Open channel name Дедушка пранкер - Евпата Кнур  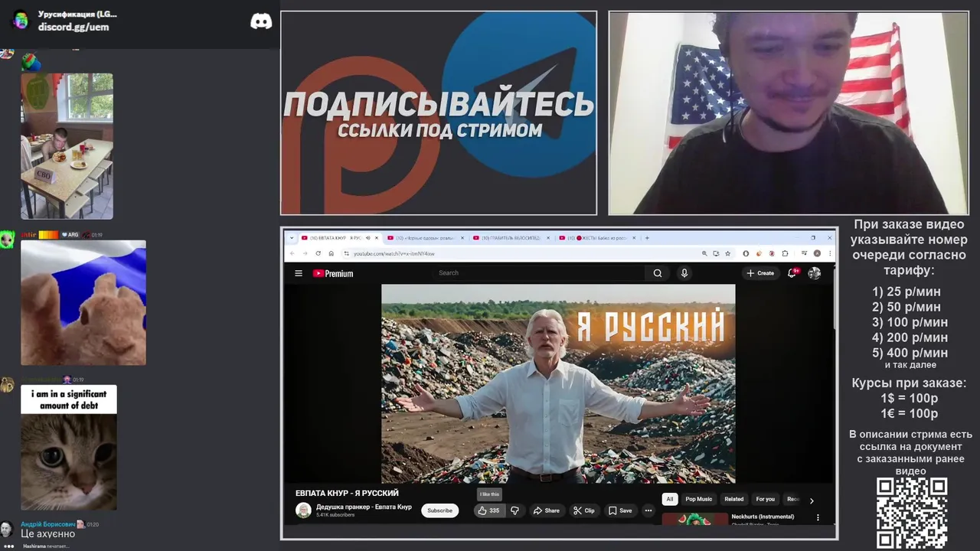point(364,507)
